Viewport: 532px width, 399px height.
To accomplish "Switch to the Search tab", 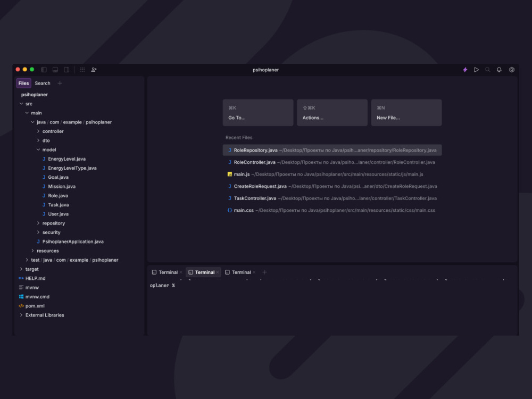I will (43, 83).
